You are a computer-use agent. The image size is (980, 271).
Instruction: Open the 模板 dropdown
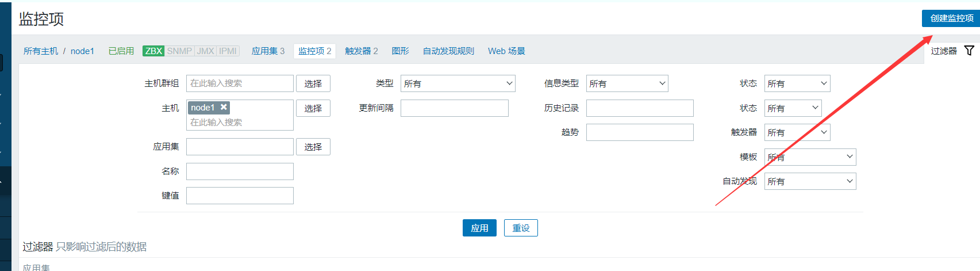coord(809,157)
